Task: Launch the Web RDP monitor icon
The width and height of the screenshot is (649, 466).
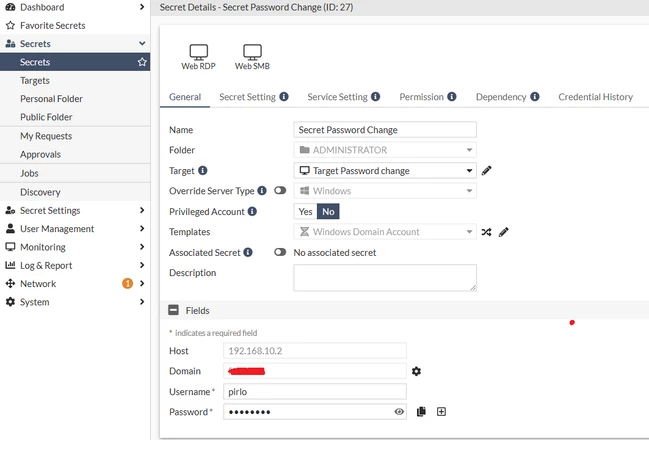Action: (x=199, y=52)
